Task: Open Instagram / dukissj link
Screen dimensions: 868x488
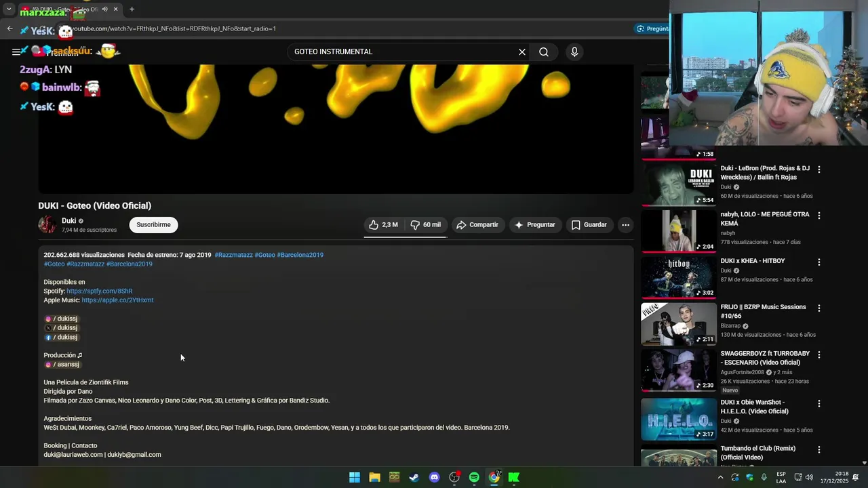Action: click(61, 319)
